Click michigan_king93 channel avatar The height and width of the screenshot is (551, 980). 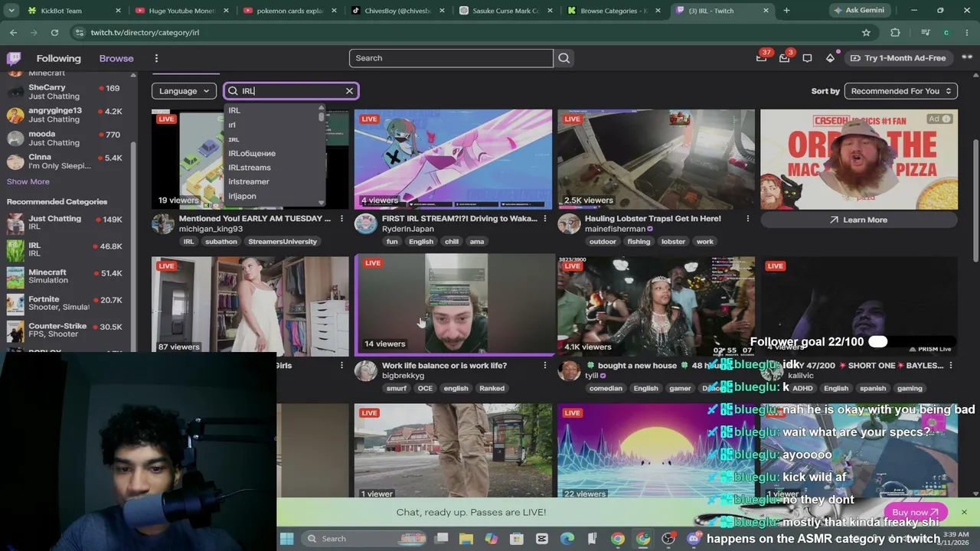tap(163, 224)
